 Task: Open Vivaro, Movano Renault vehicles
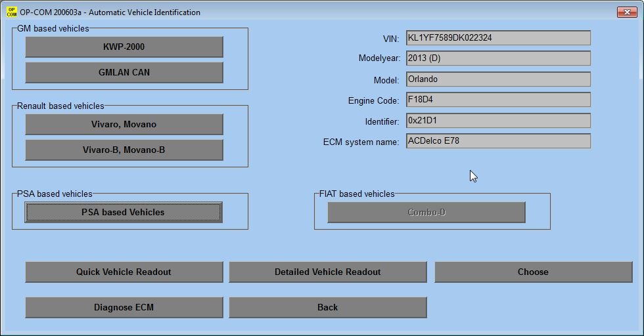[x=124, y=125]
